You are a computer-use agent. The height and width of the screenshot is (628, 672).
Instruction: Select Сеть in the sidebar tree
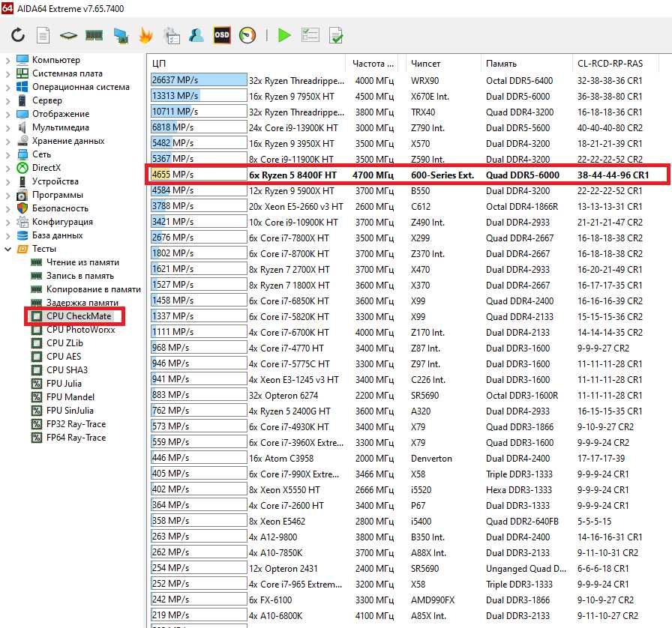click(x=41, y=154)
